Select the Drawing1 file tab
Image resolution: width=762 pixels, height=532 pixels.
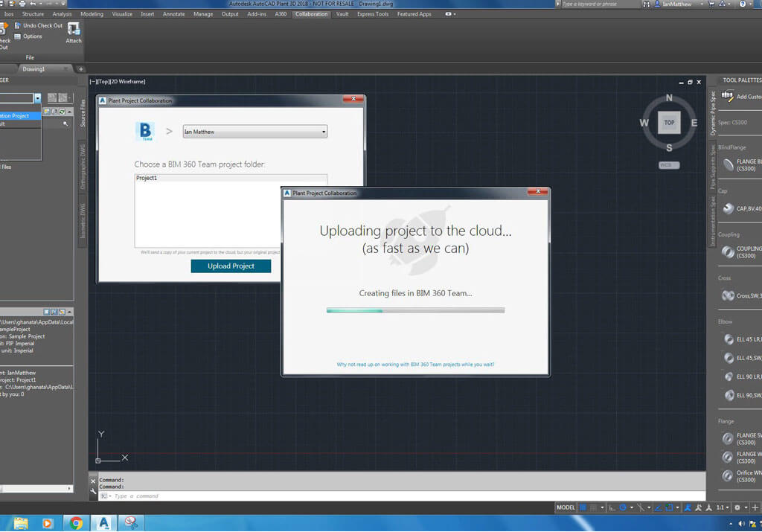pyautogui.click(x=45, y=69)
